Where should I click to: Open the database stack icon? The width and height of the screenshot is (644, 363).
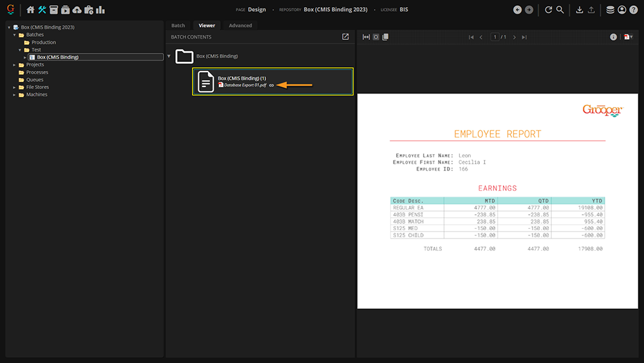(611, 10)
